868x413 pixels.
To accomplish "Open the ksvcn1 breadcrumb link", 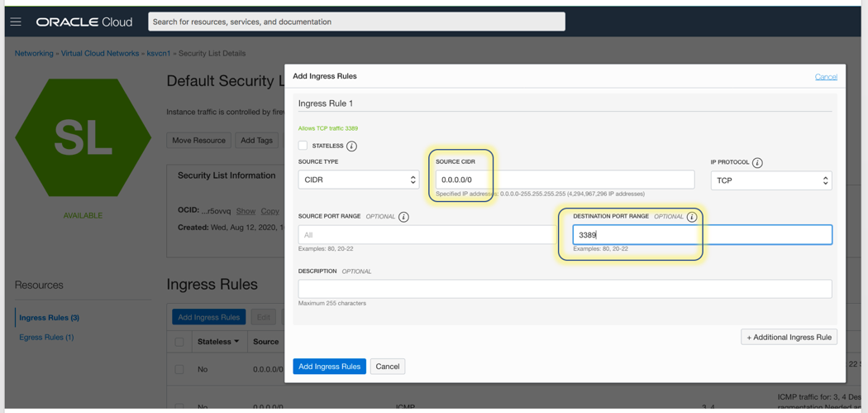I will [x=159, y=53].
